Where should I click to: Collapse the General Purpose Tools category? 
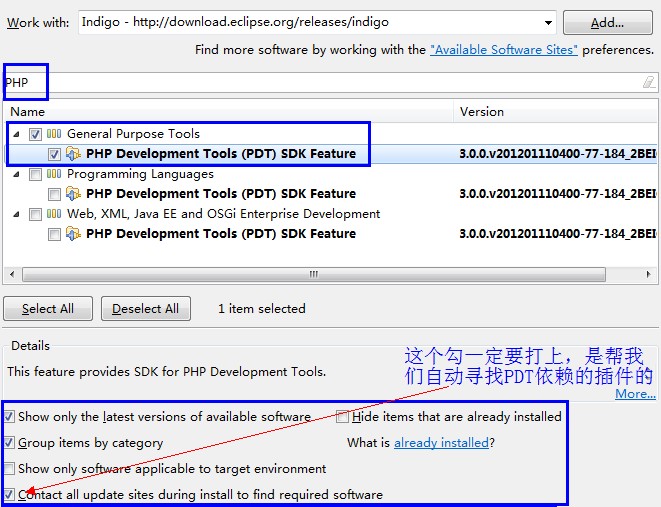point(16,134)
